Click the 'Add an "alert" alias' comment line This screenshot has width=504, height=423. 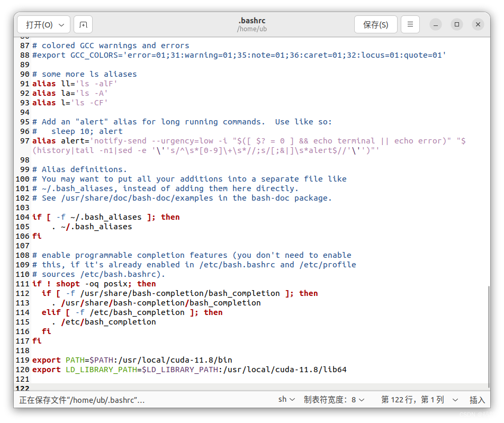pos(182,122)
